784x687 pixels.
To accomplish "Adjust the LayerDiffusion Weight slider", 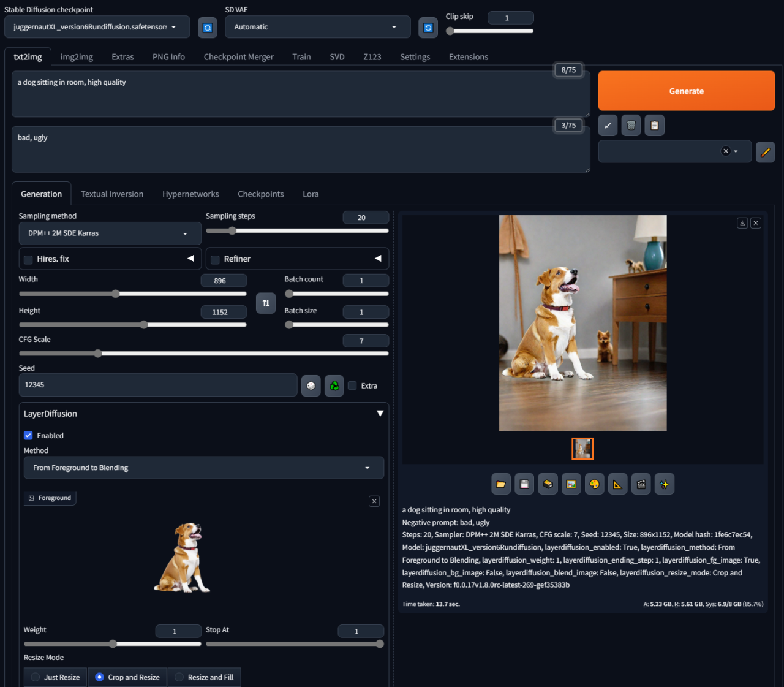I will pyautogui.click(x=113, y=644).
